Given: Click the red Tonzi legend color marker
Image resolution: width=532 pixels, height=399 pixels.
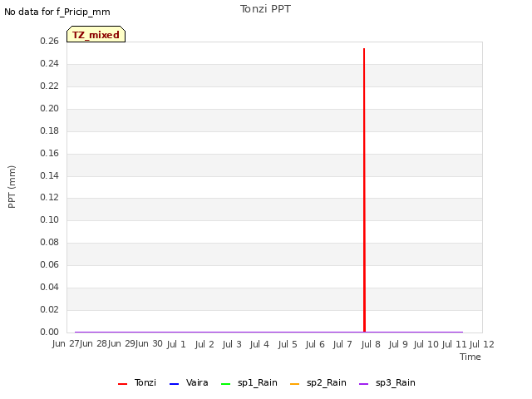Looking at the screenshot, I should pos(122,384).
